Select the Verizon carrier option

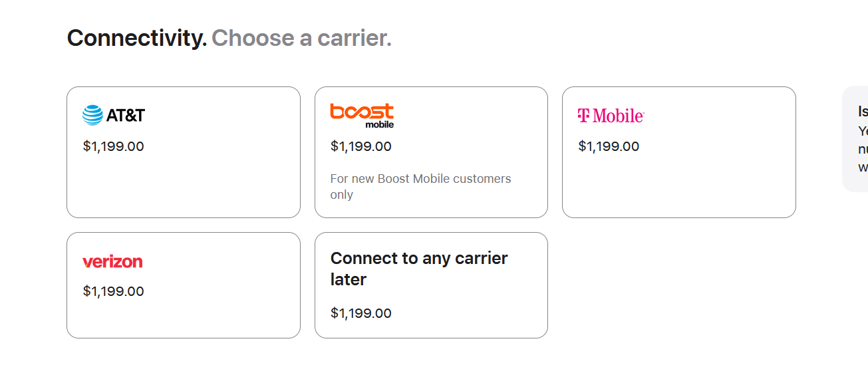point(183,313)
